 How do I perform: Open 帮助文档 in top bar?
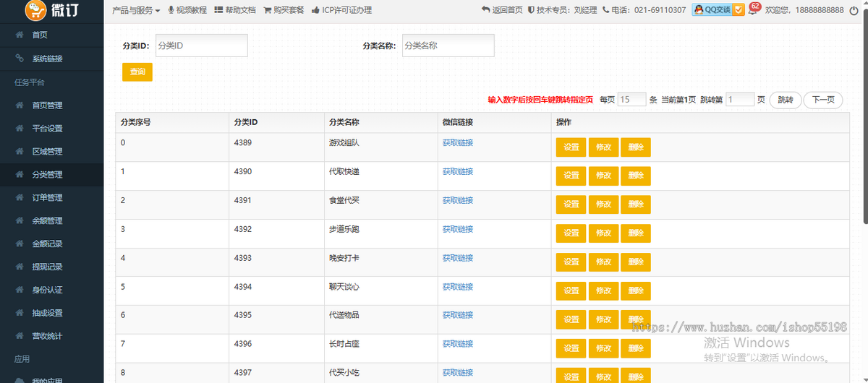click(235, 10)
